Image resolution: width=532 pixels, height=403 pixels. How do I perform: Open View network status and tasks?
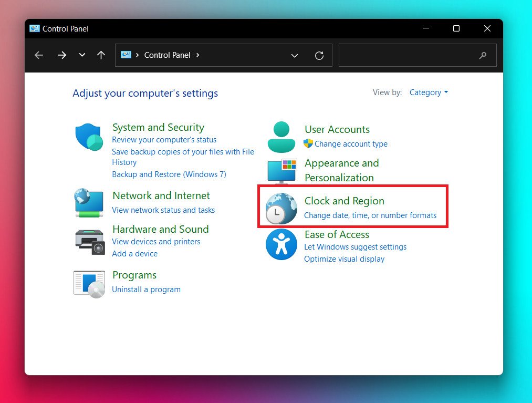click(163, 210)
